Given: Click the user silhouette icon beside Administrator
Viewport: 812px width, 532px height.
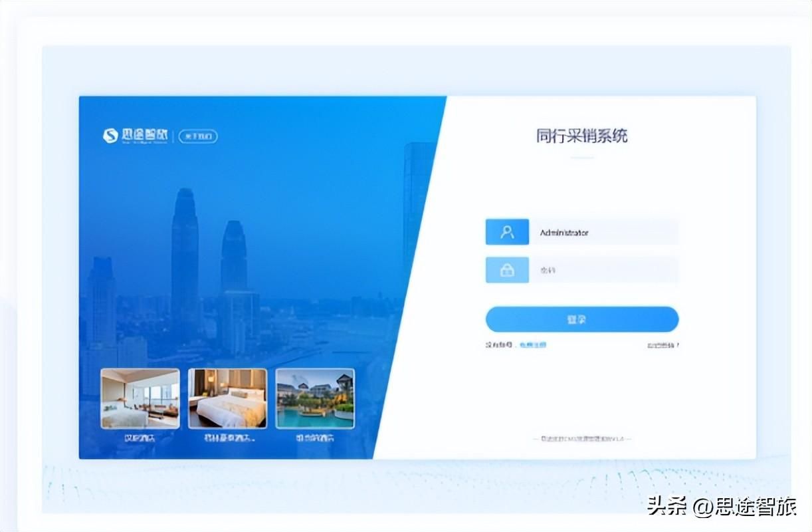Looking at the screenshot, I should pyautogui.click(x=508, y=232).
